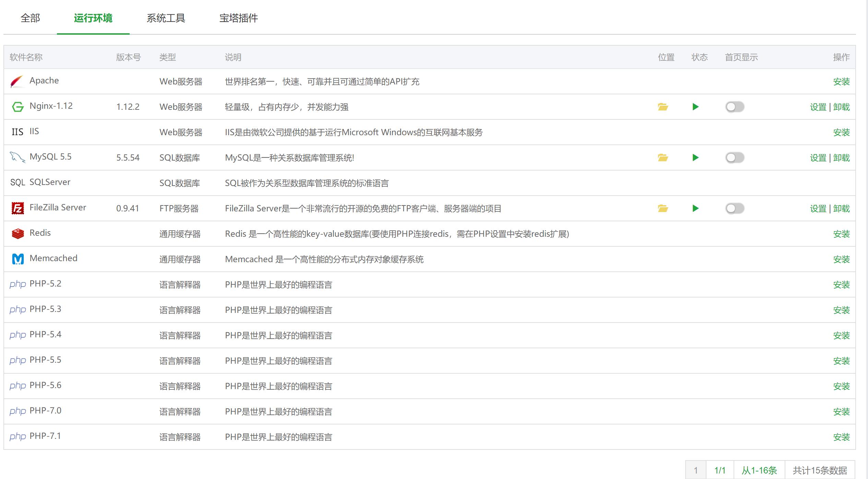Click the MySQL dolphin icon

pyautogui.click(x=17, y=157)
